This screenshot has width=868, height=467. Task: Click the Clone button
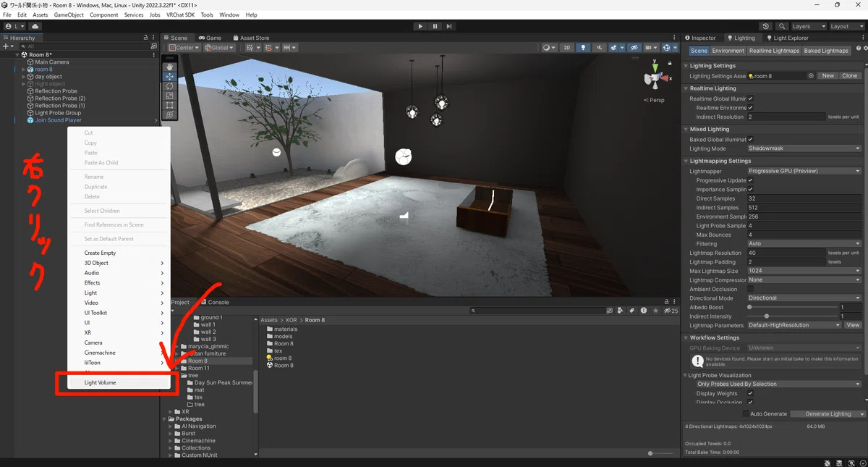point(849,75)
